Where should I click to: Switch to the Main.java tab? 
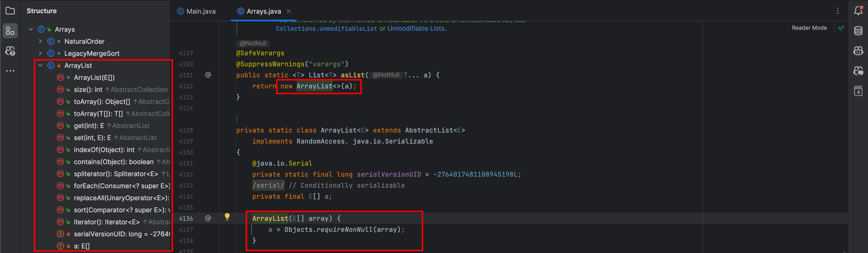click(x=196, y=11)
